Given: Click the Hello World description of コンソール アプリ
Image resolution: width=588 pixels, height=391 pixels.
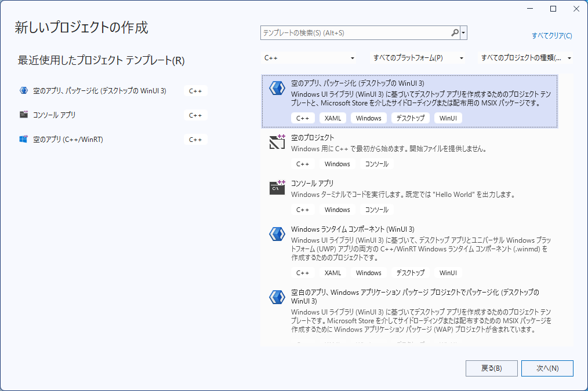Looking at the screenshot, I should (x=403, y=195).
